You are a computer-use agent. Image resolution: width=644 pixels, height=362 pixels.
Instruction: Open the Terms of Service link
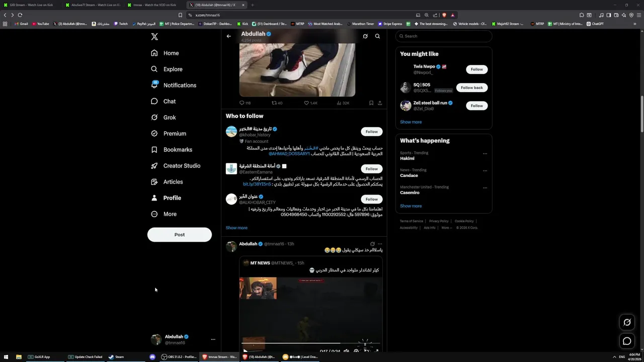(x=412, y=221)
